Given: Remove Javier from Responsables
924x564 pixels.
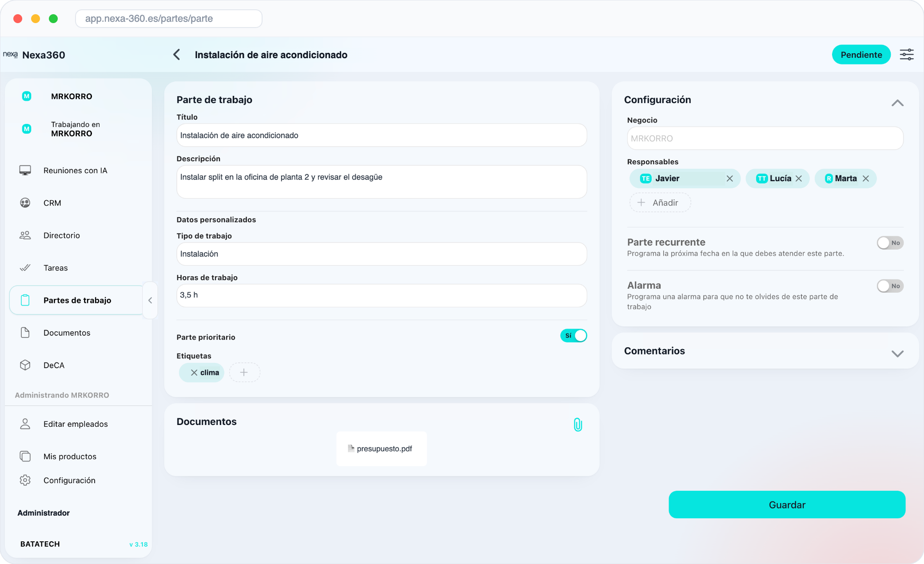Looking at the screenshot, I should 729,179.
